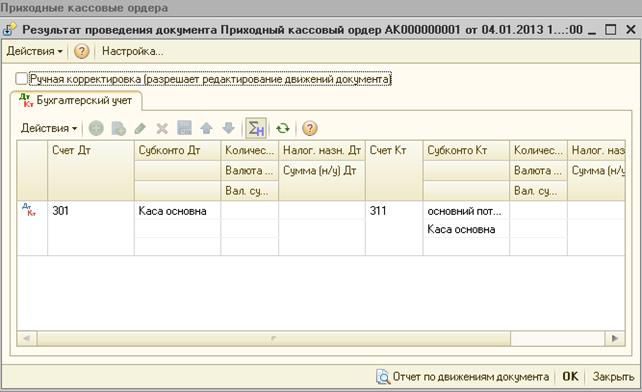Click the add record icon
This screenshot has height=392, width=642.
pyautogui.click(x=96, y=128)
